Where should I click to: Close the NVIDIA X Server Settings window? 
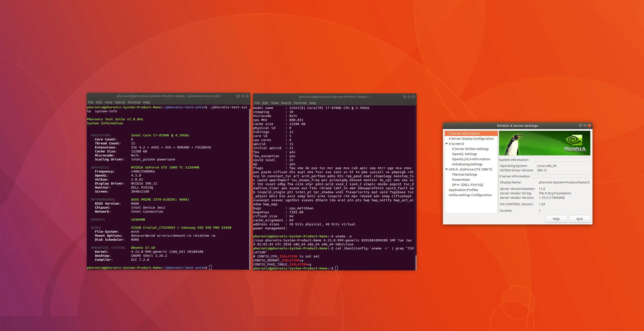[589, 125]
